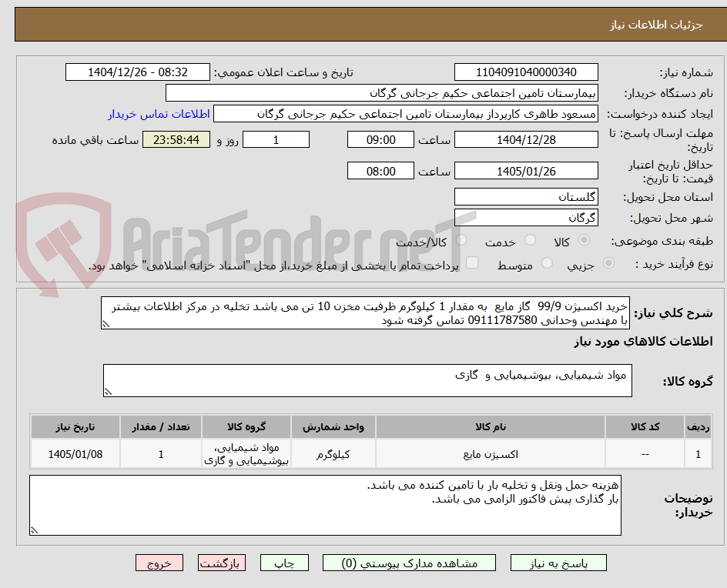Click the 'پاسخ به نیاز' button
Viewport: 727px width, 588px height.
[558, 563]
